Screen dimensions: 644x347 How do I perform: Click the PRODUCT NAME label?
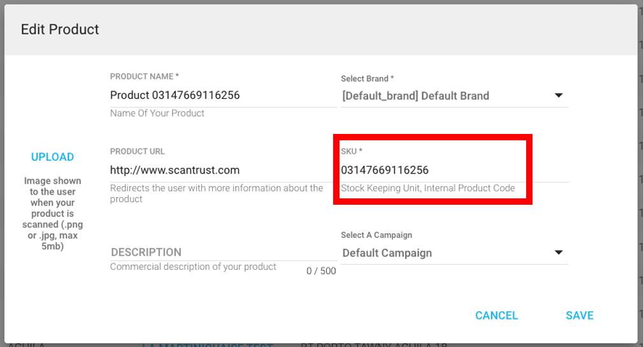pyautogui.click(x=141, y=77)
